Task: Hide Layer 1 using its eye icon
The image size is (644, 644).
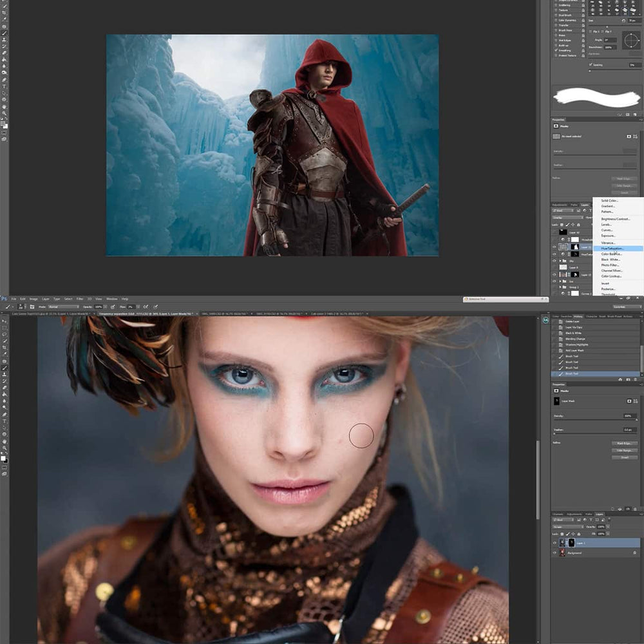Action: [x=554, y=542]
